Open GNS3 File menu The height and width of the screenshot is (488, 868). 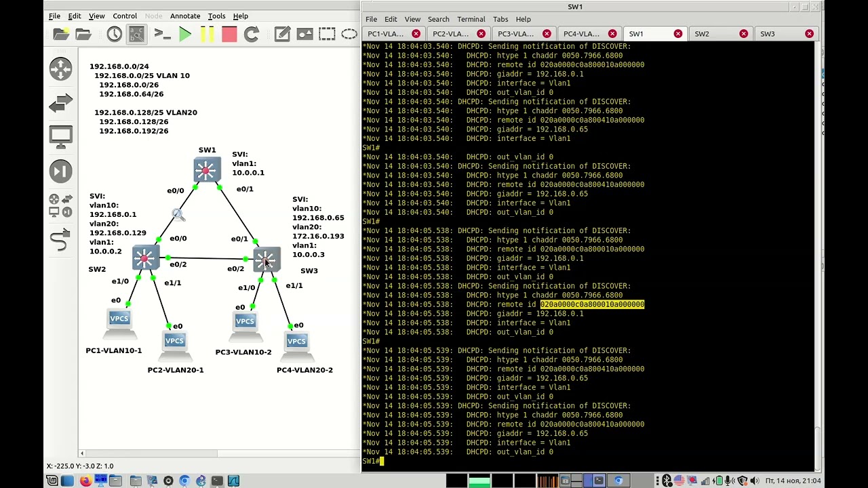coord(54,16)
